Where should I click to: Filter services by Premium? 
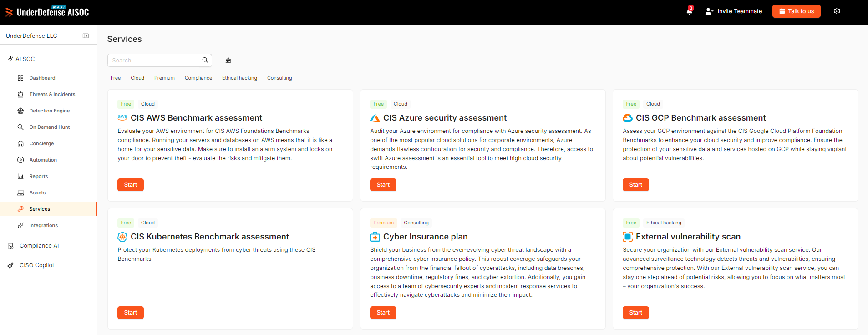click(164, 78)
